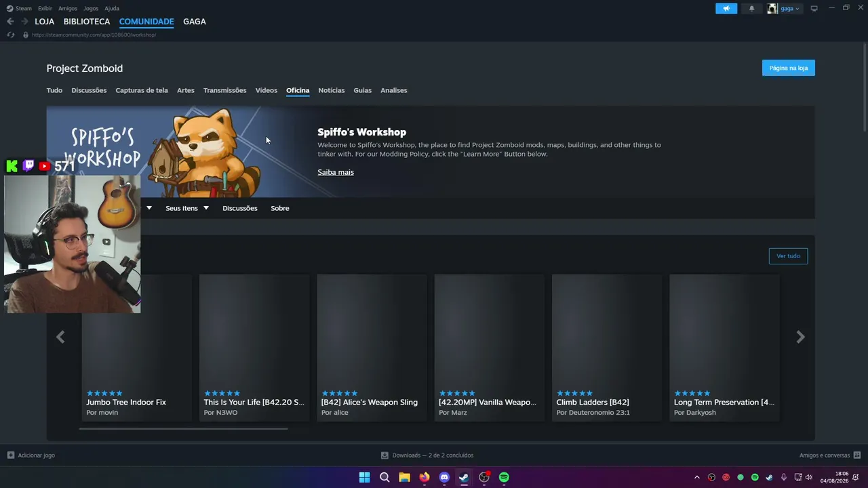
Task: Go back with the browser back arrow
Action: 10,22
